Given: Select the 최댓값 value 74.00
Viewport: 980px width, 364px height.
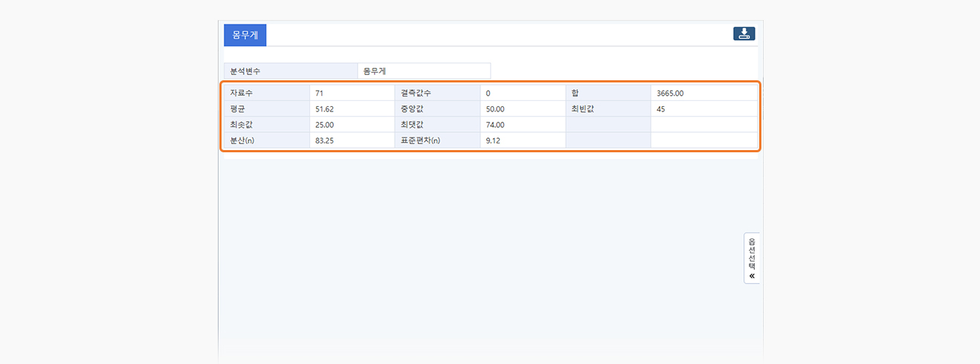Looking at the screenshot, I should (x=522, y=125).
